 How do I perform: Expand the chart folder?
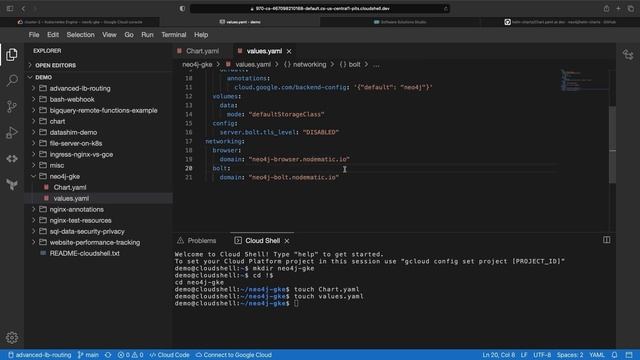(57, 121)
